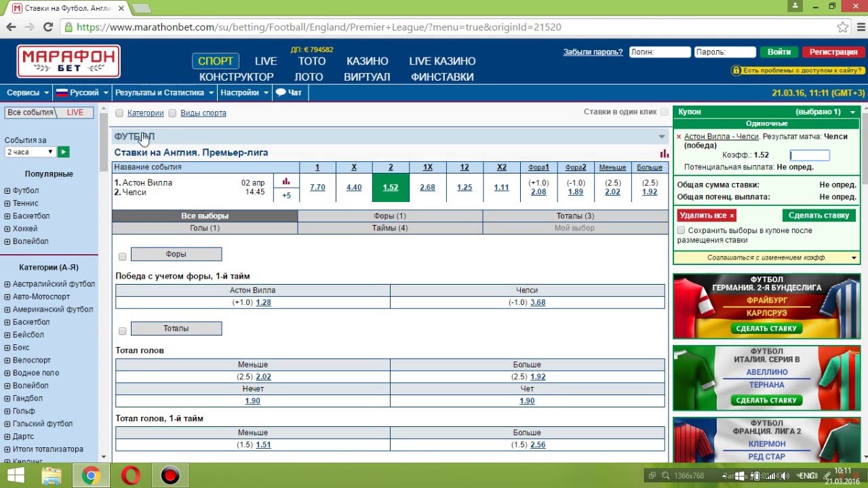Expand Tennis plus icon in popular list
This screenshot has height=488, width=868.
tap(7, 203)
